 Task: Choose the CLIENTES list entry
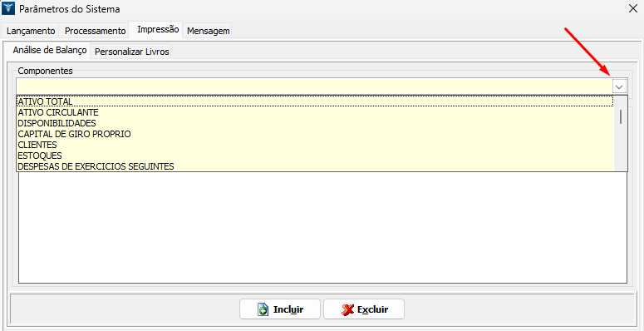click(x=315, y=145)
